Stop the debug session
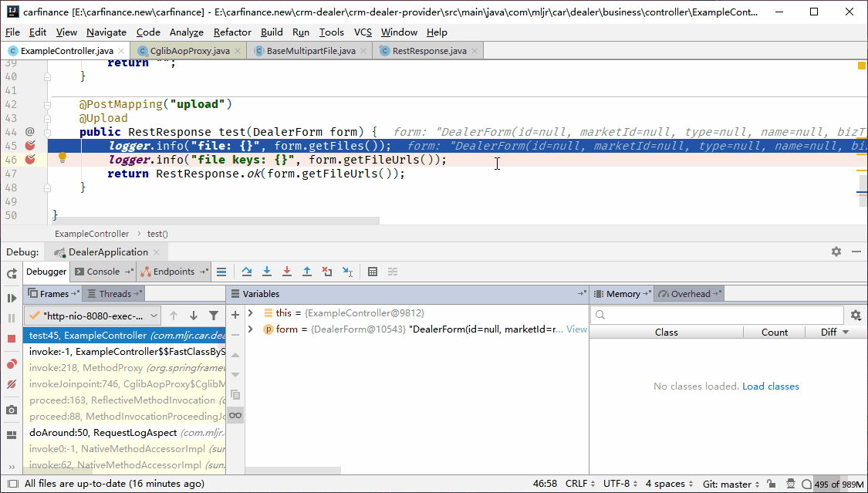868x493 pixels. coord(12,339)
